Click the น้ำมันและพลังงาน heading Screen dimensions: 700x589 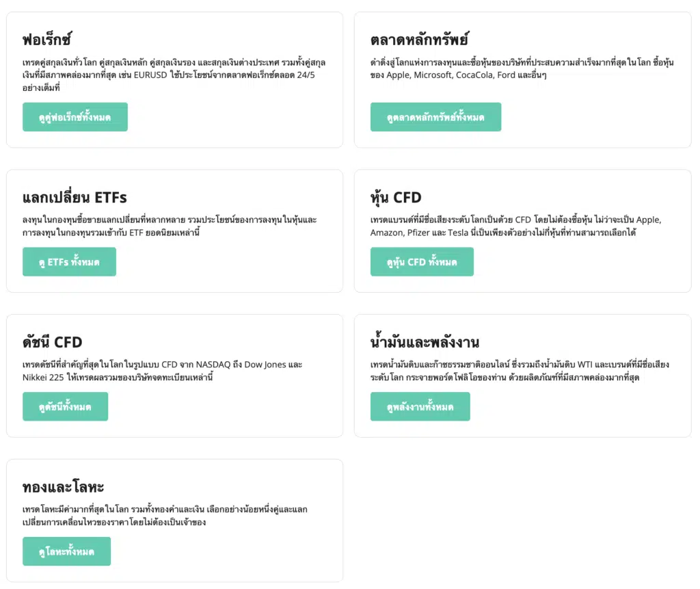coord(425,341)
